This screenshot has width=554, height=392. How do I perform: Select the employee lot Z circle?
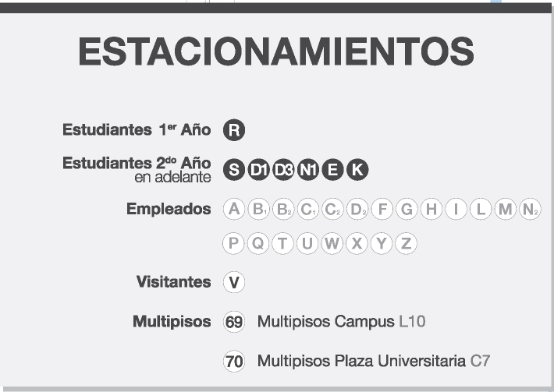point(407,243)
